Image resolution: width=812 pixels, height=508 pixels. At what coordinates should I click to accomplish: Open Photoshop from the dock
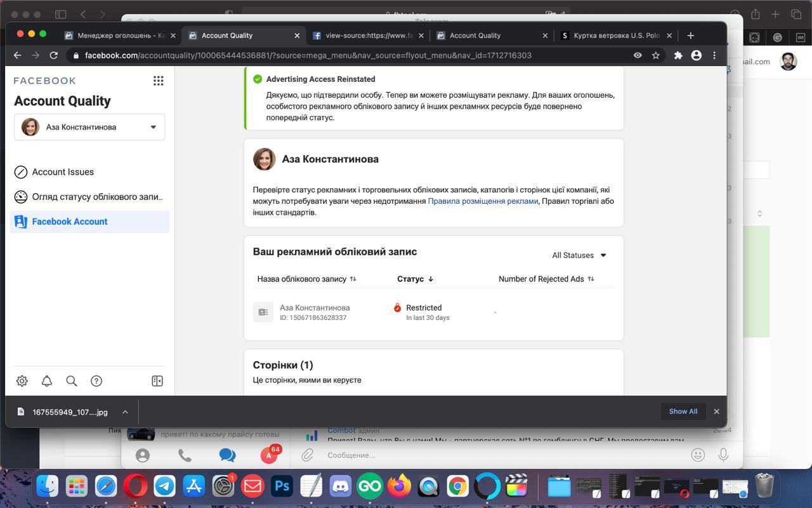[x=282, y=487]
